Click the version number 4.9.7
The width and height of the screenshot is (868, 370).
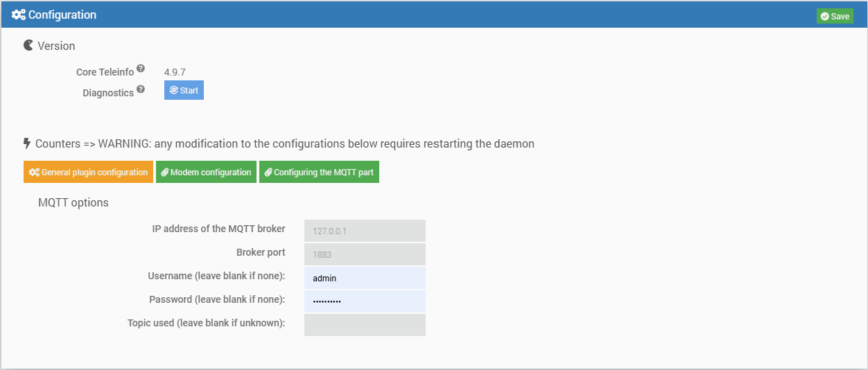[x=175, y=72]
